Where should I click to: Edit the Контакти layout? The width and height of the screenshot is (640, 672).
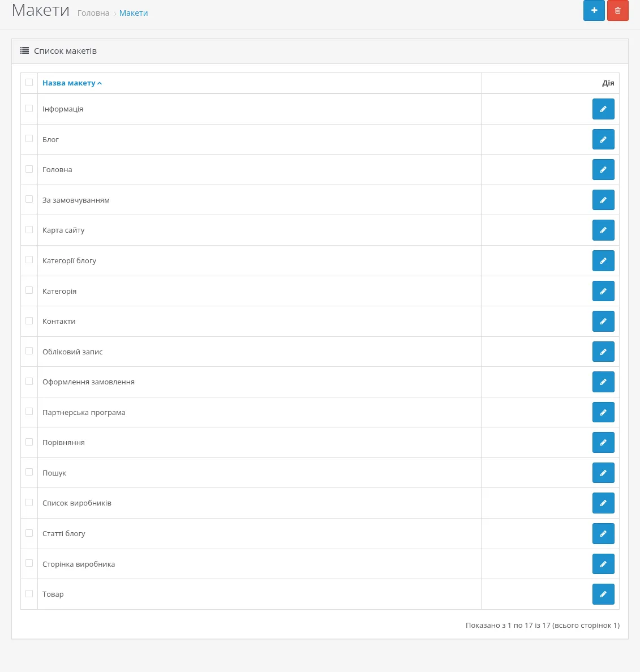(603, 322)
